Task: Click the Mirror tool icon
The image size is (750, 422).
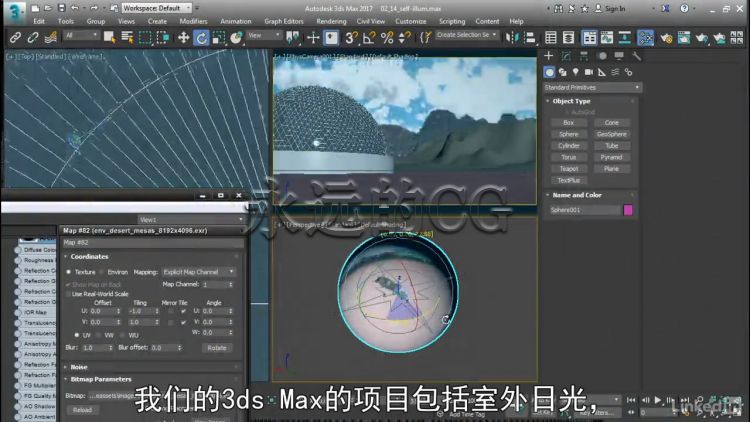Action: click(x=512, y=37)
